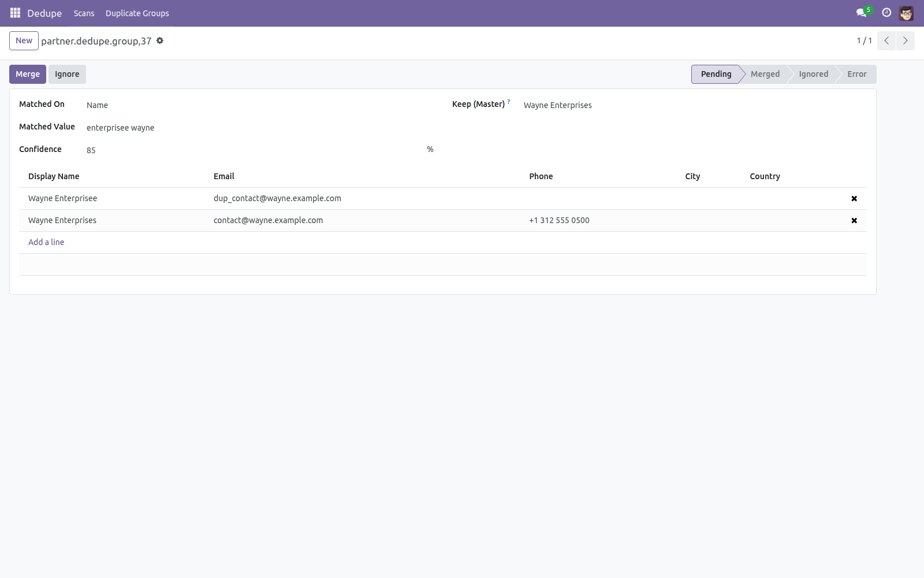Show the Keep (Master) help tooltip
The height and width of the screenshot is (578, 924).
coord(509,102)
